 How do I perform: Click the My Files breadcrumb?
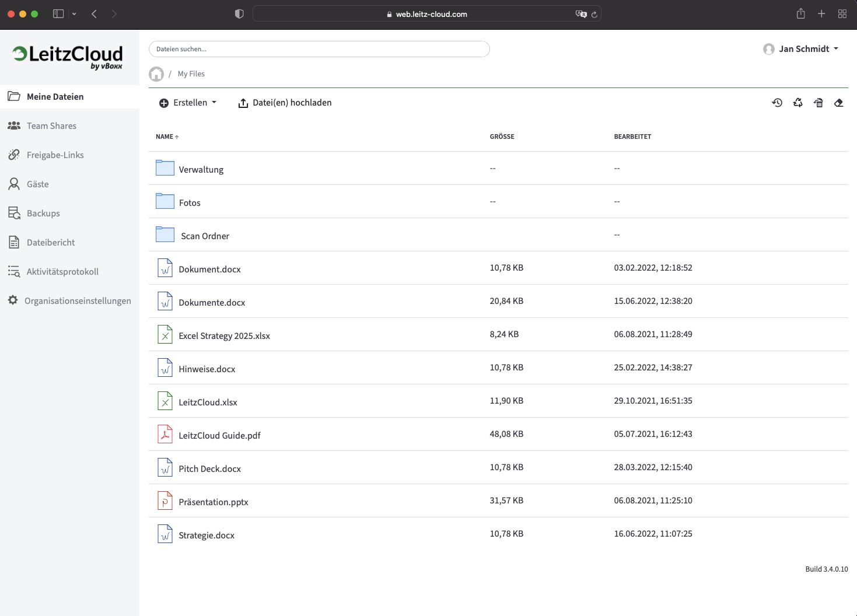[191, 74]
